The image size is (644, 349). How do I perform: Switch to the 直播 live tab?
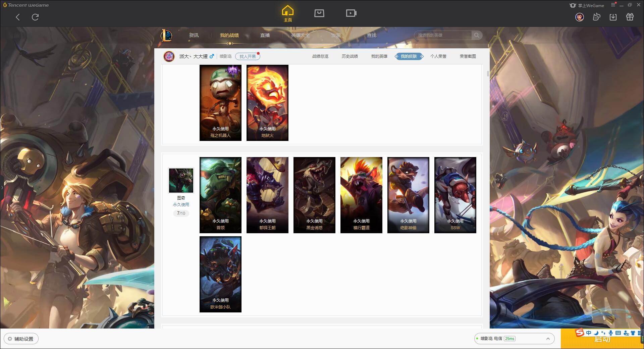(265, 35)
